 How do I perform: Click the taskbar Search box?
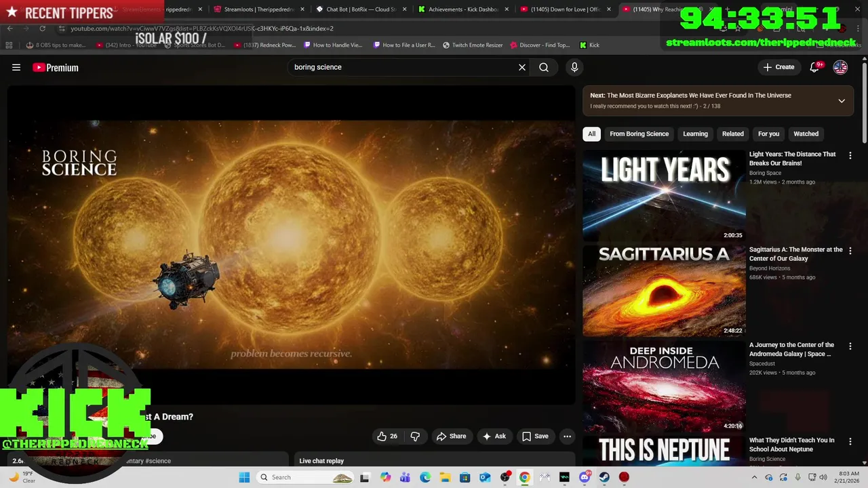click(x=305, y=477)
